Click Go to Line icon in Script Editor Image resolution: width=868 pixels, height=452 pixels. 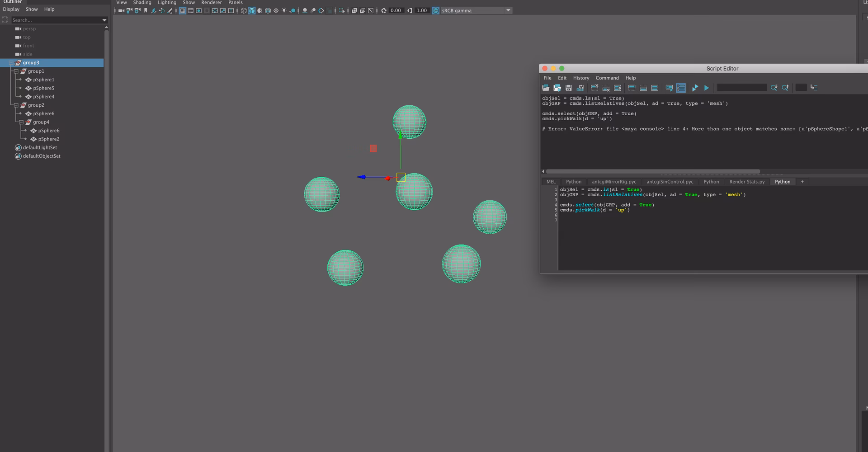(x=814, y=88)
